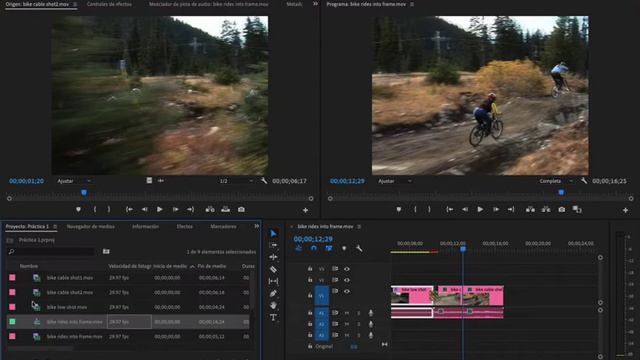
Task: Mark In point in Source monitor
Action: click(x=95, y=209)
